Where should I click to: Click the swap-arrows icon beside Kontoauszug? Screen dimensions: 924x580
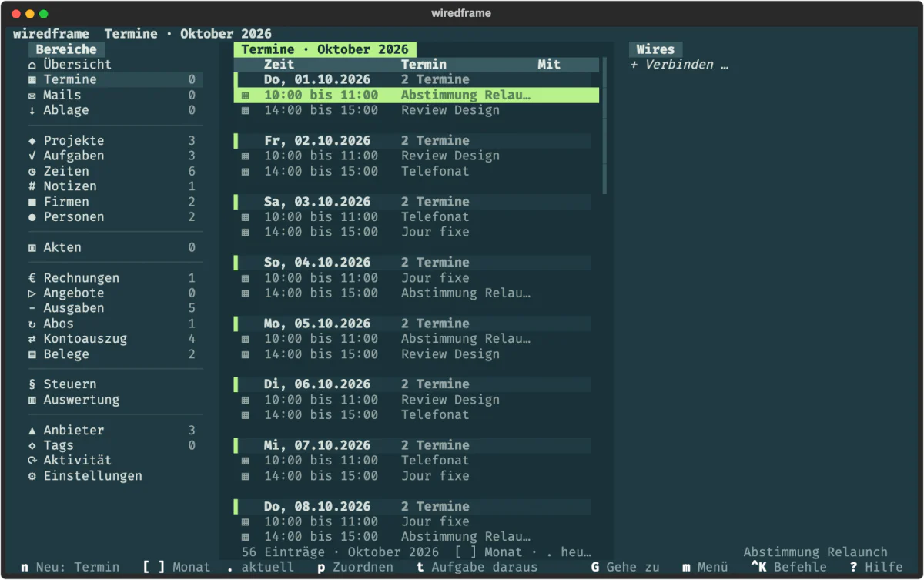tap(32, 339)
